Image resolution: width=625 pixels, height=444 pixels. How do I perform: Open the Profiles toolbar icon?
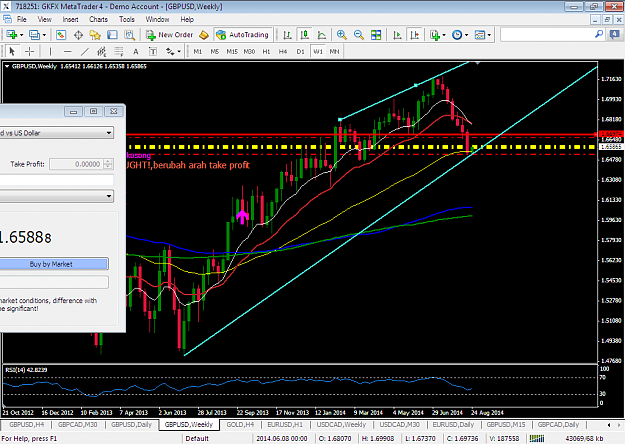[35, 35]
